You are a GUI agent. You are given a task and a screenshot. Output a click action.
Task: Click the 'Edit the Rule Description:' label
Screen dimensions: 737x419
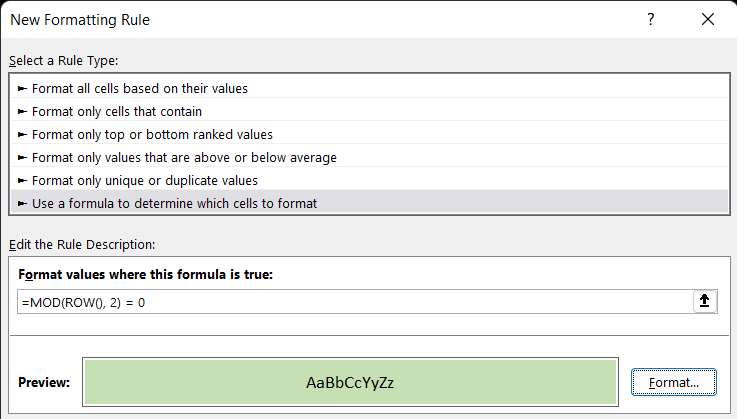coord(82,244)
